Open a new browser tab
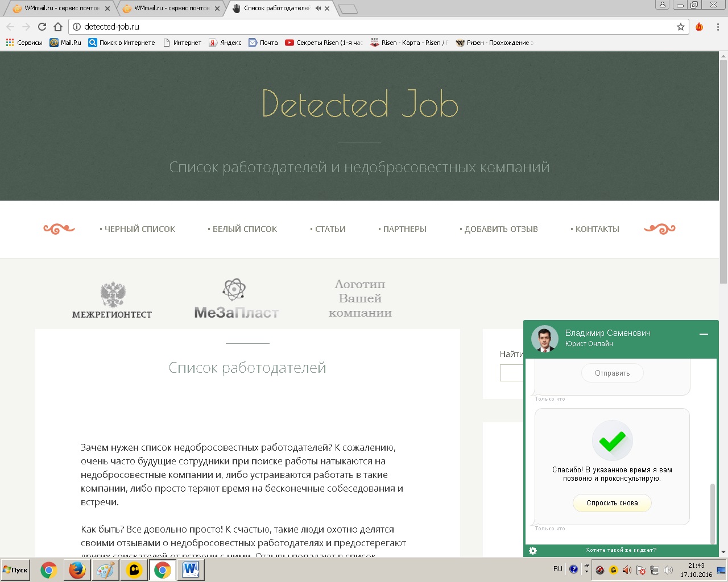The image size is (728, 582). pyautogui.click(x=348, y=9)
